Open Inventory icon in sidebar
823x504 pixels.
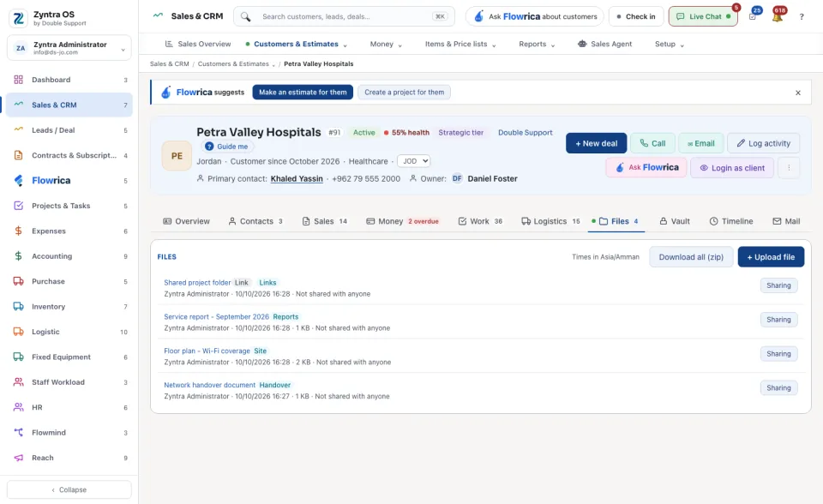pos(18,307)
